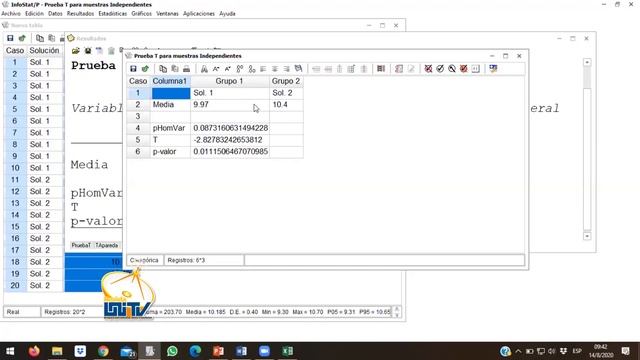Switch to the PruebaT tab in Resultados

pyautogui.click(x=81, y=245)
